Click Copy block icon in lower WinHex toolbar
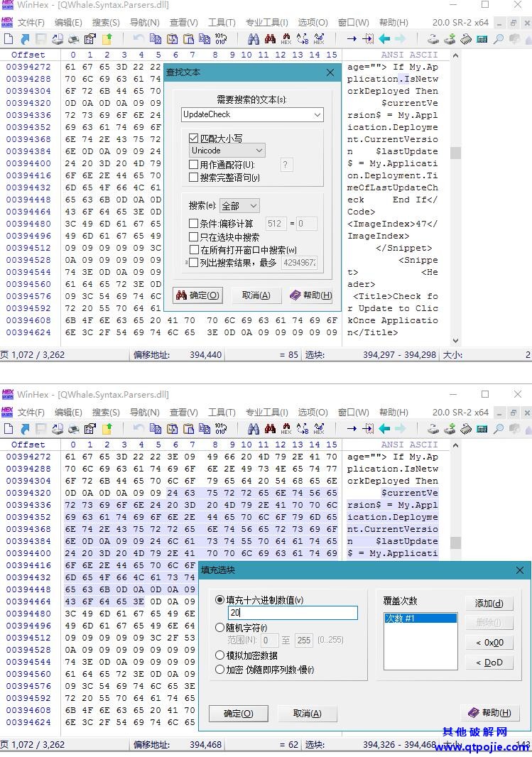This screenshot has width=532, height=757. [x=156, y=428]
